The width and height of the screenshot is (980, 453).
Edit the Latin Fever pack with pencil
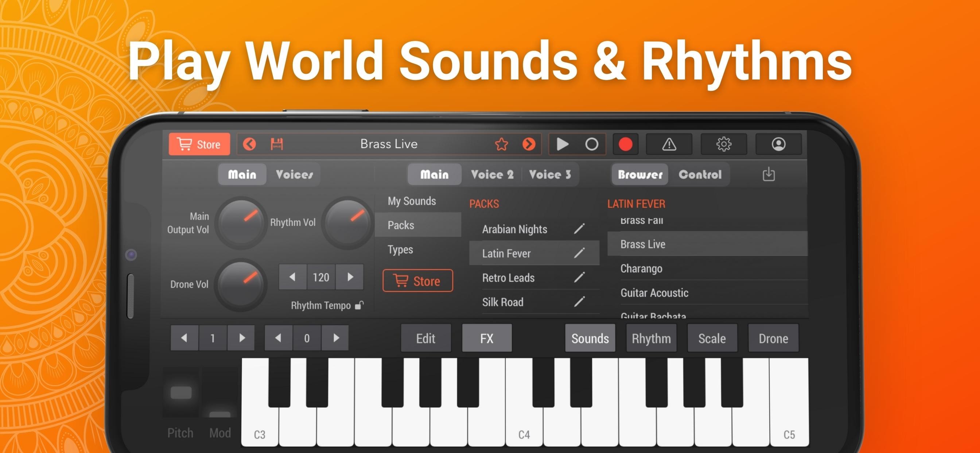[x=579, y=253]
